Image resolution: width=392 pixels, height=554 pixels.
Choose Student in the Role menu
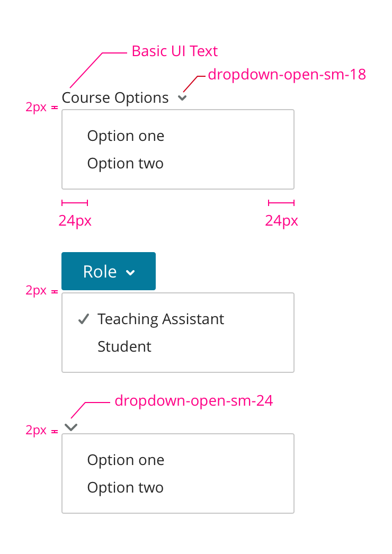click(124, 346)
